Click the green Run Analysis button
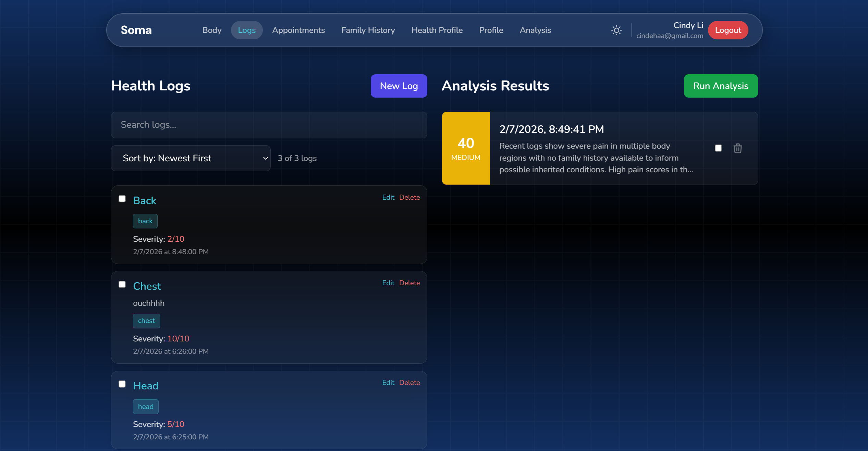This screenshot has height=451, width=868. (720, 86)
